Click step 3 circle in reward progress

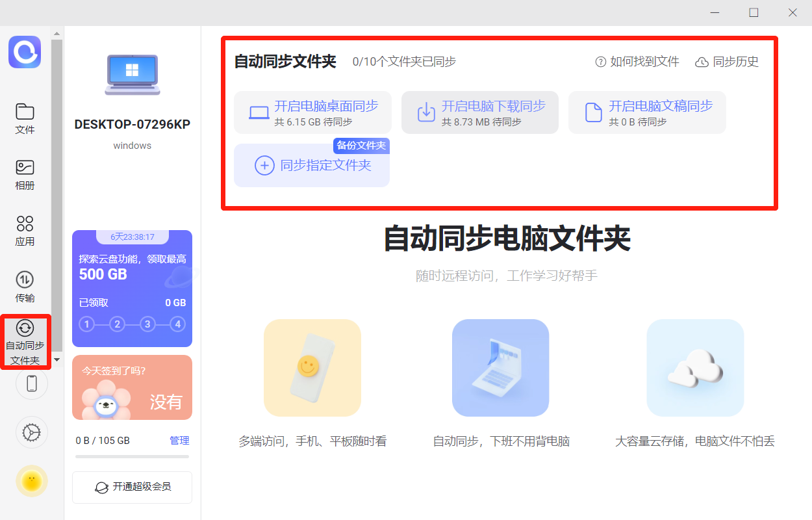[147, 324]
